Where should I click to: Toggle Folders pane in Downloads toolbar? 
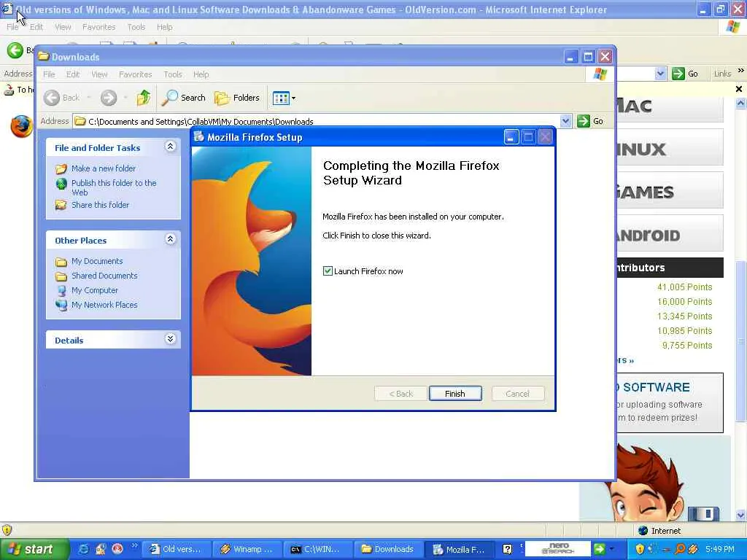(x=237, y=98)
